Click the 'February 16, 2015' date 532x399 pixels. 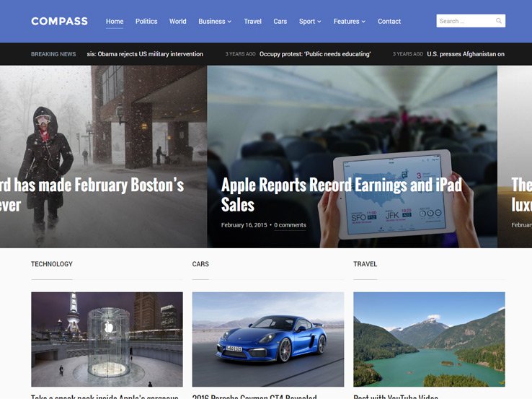(x=244, y=225)
